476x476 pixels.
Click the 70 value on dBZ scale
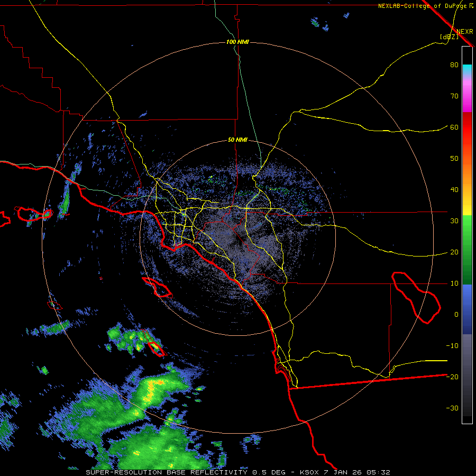point(454,96)
